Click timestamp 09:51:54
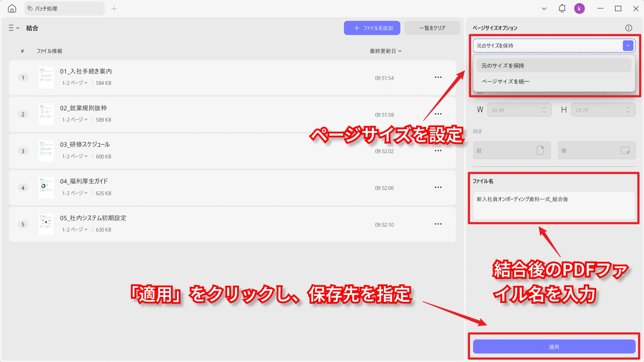Image resolution: width=644 pixels, height=362 pixels. click(384, 78)
